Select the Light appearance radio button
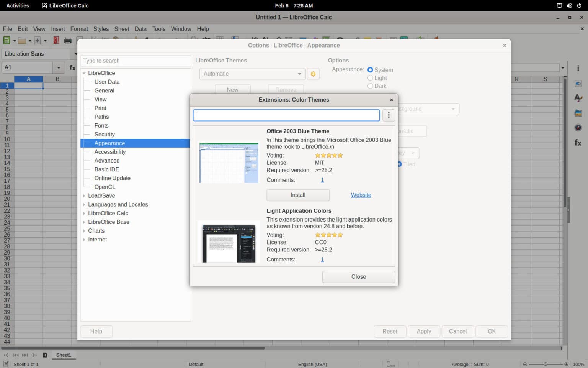Image resolution: width=588 pixels, height=368 pixels. 370,77
